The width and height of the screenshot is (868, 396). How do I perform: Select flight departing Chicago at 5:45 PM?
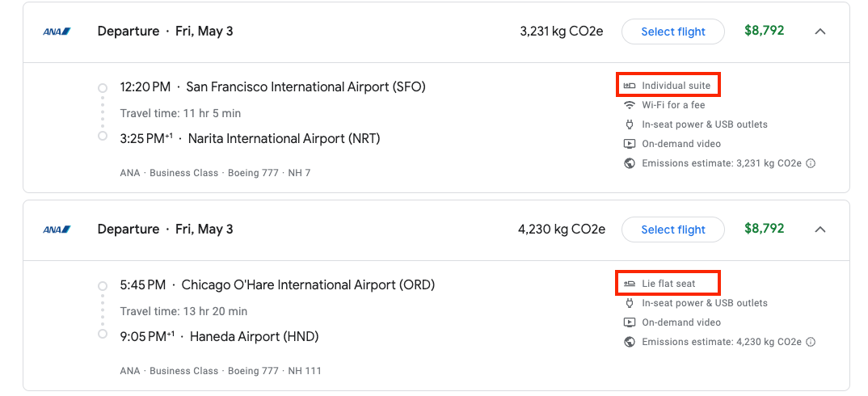673,230
